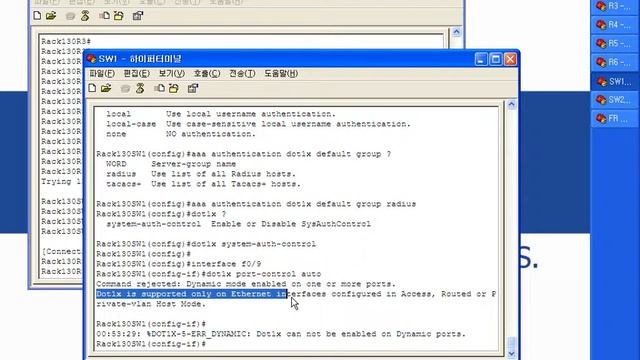Click 'none NO authentication.' line
The height and width of the screenshot is (360, 640).
[x=181, y=134]
